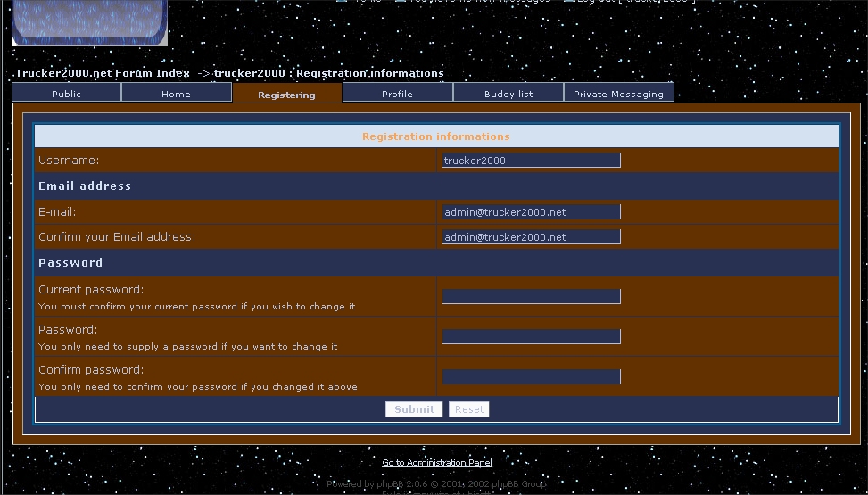The image size is (868, 495).
Task: Open the Public tab
Action: click(x=66, y=93)
